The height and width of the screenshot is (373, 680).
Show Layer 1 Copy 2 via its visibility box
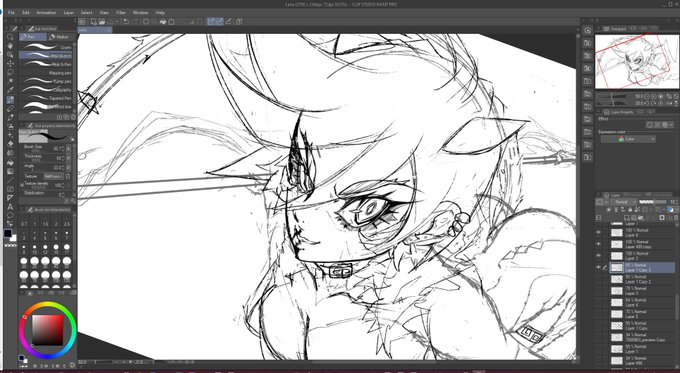coord(598,279)
